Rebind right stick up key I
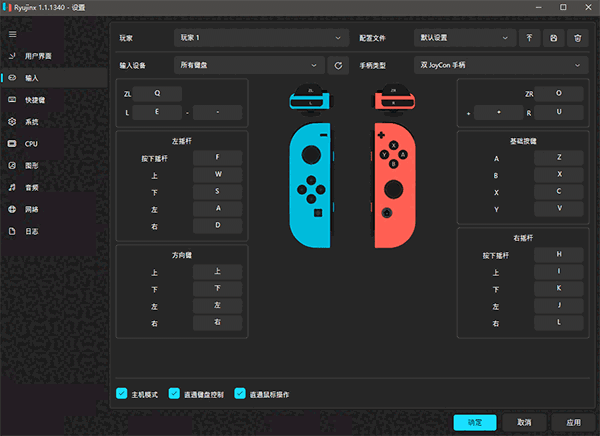This screenshot has width=600, height=436. coord(559,271)
